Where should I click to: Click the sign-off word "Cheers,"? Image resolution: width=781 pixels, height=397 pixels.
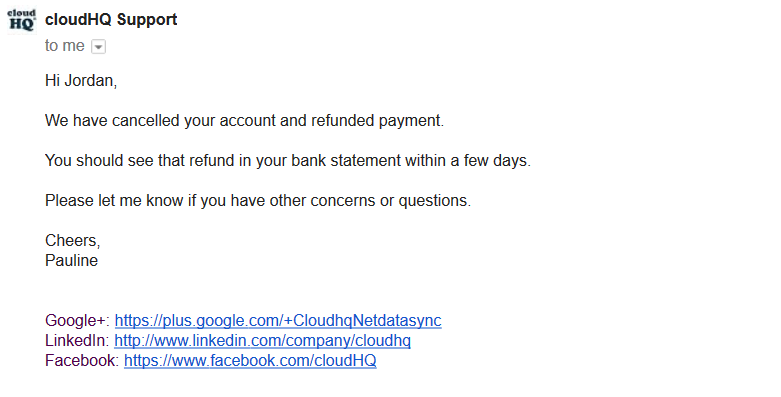click(x=73, y=241)
